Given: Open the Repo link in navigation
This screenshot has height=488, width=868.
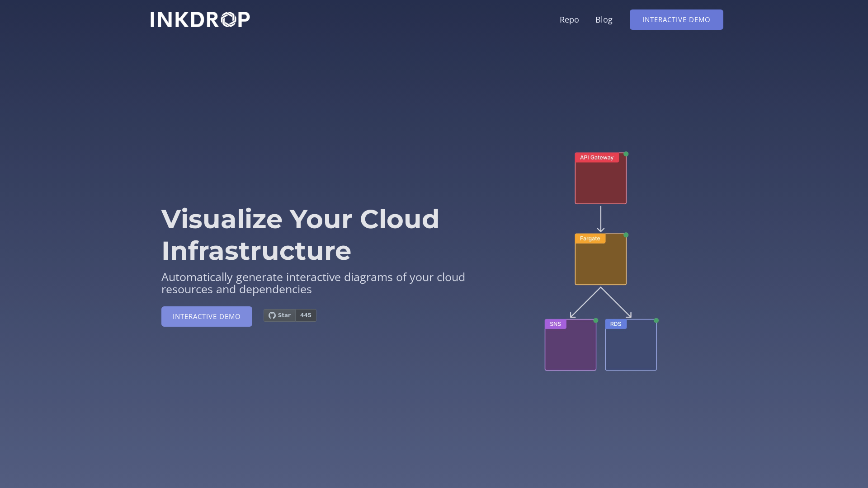Looking at the screenshot, I should point(569,19).
